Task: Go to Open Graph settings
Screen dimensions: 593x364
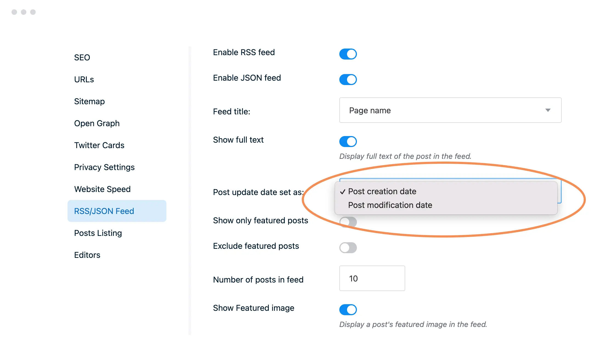Action: [x=97, y=123]
